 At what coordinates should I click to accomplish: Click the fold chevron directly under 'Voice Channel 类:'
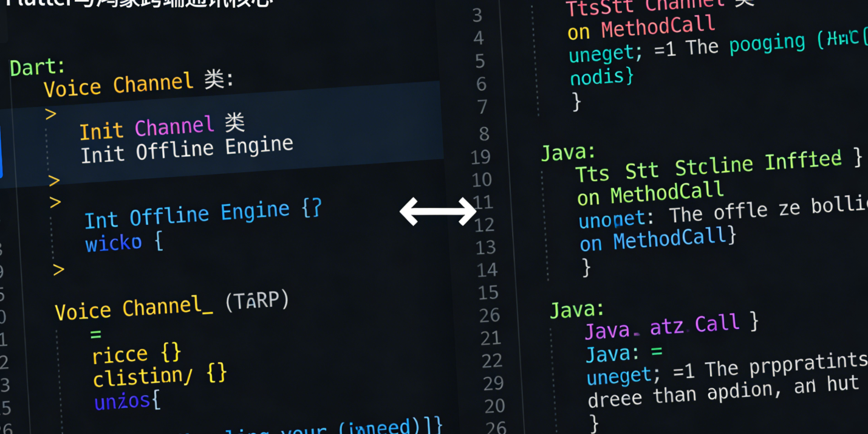click(50, 114)
